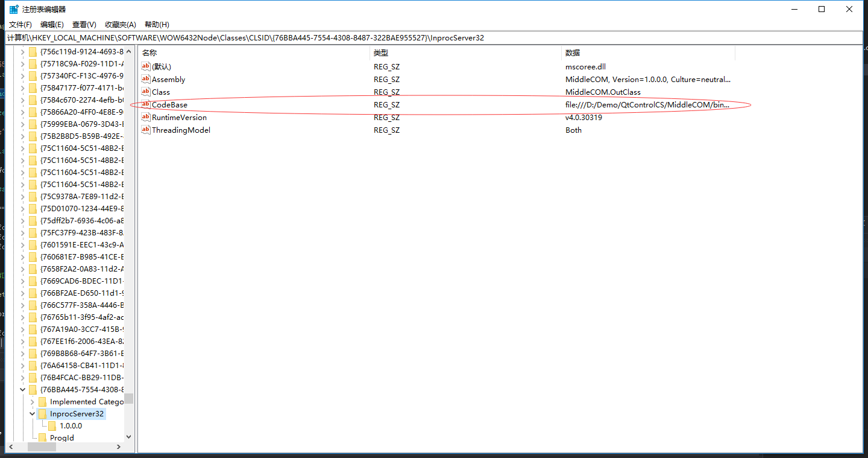868x458 pixels.
Task: Click folder icon of {75847177-f077-4171 key
Action: point(33,87)
